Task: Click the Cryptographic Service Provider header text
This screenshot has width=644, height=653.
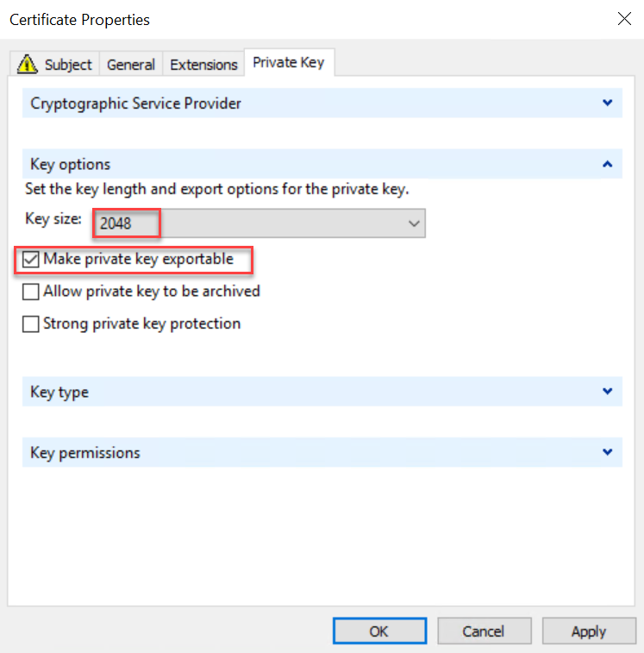Action: (135, 104)
